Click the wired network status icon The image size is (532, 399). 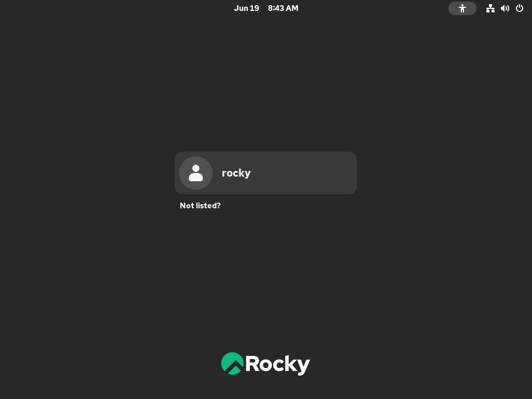[490, 8]
